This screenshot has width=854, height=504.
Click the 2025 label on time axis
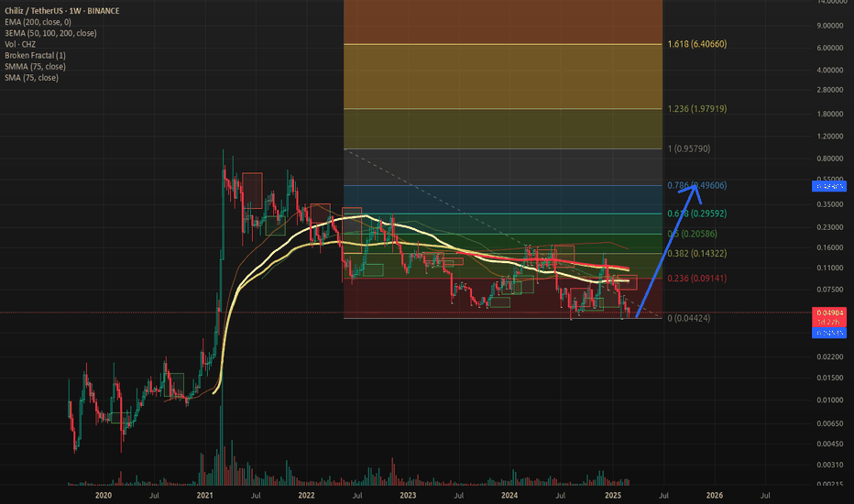[x=613, y=495]
